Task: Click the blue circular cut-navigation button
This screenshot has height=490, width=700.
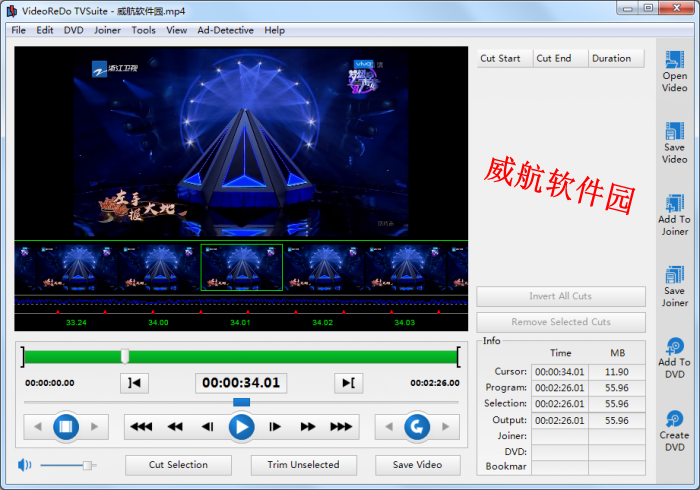Action: point(417,427)
